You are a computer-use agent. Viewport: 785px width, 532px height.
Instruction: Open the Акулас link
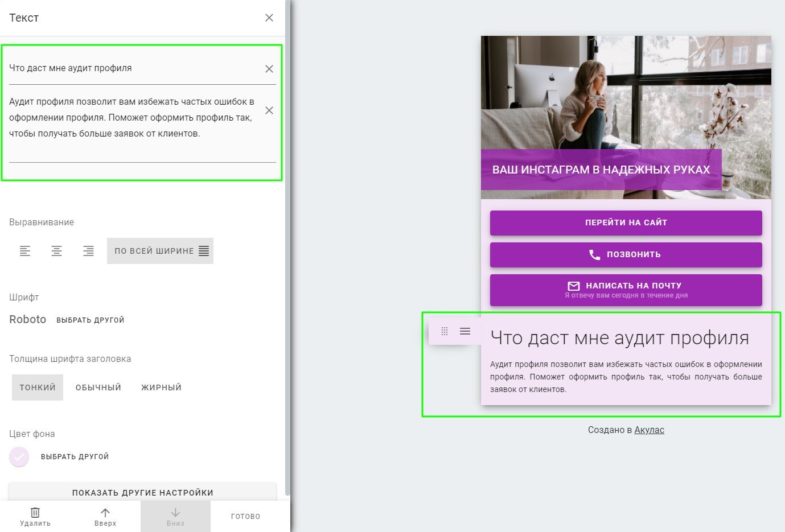coord(650,430)
